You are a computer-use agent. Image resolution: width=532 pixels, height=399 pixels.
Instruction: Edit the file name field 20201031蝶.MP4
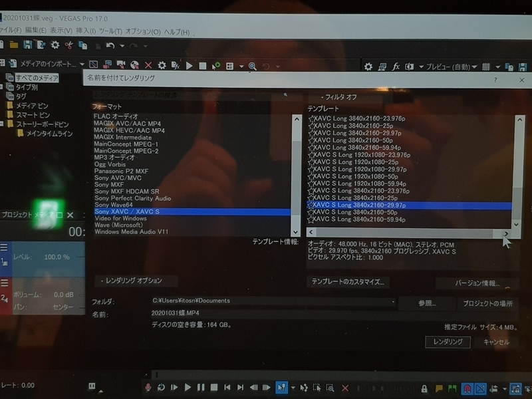pyautogui.click(x=334, y=313)
